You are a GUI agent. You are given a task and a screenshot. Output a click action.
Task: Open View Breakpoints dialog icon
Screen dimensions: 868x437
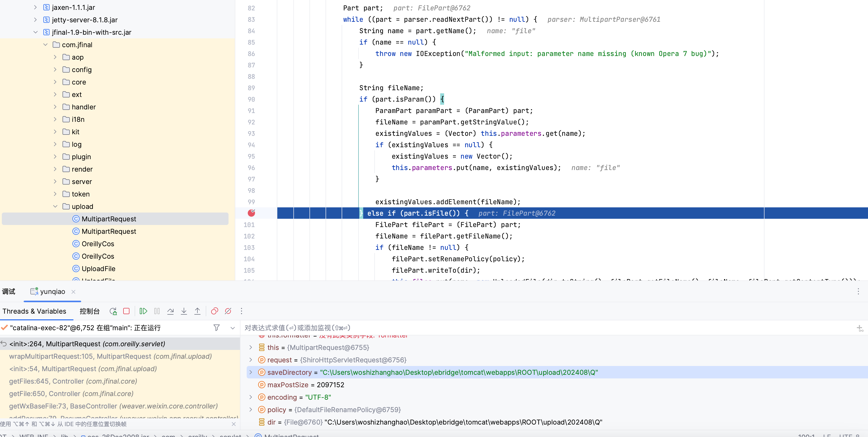(214, 311)
